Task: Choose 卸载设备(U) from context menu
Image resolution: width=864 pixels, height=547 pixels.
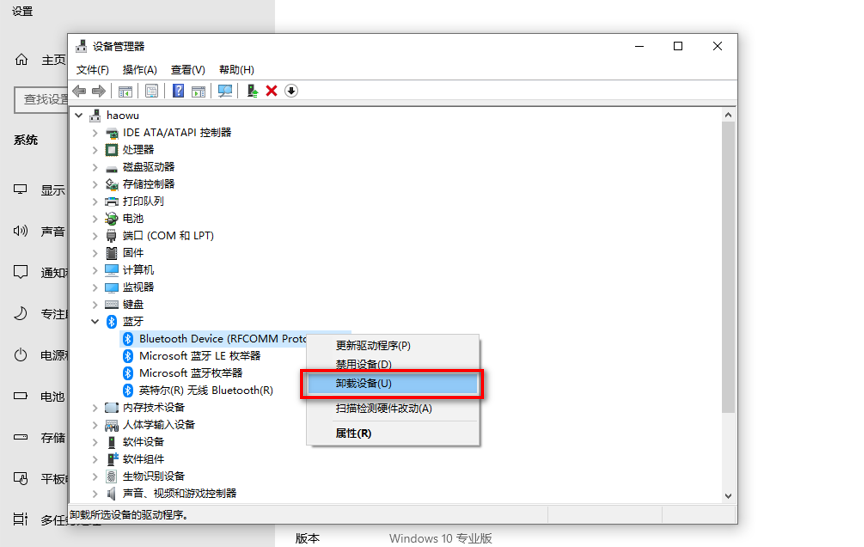Action: point(393,383)
